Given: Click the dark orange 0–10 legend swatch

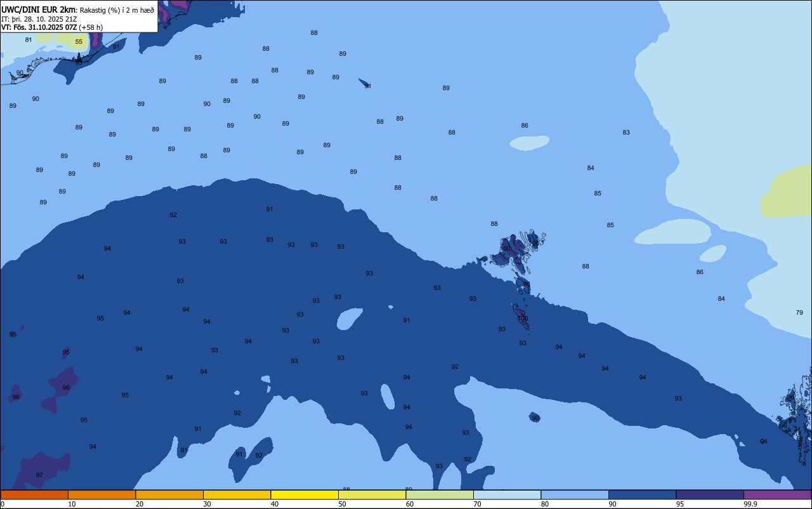Looking at the screenshot, I should tap(34, 494).
